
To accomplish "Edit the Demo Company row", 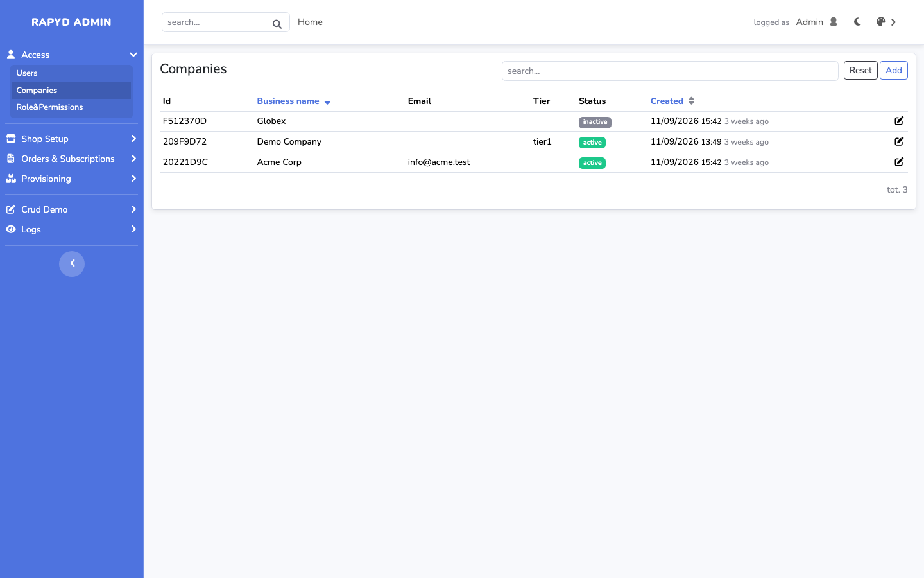I will (899, 141).
